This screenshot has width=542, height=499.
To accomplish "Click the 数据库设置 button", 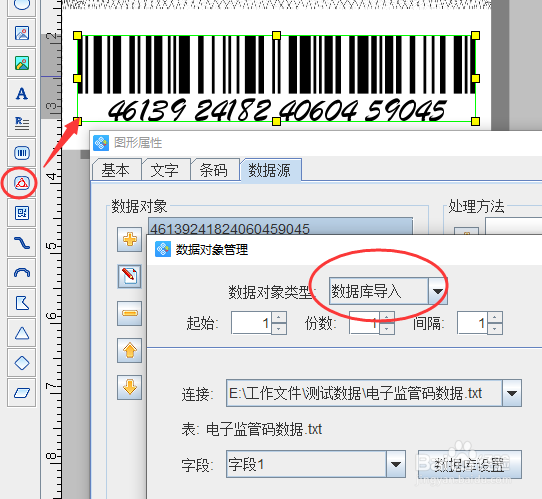I will [x=469, y=464].
